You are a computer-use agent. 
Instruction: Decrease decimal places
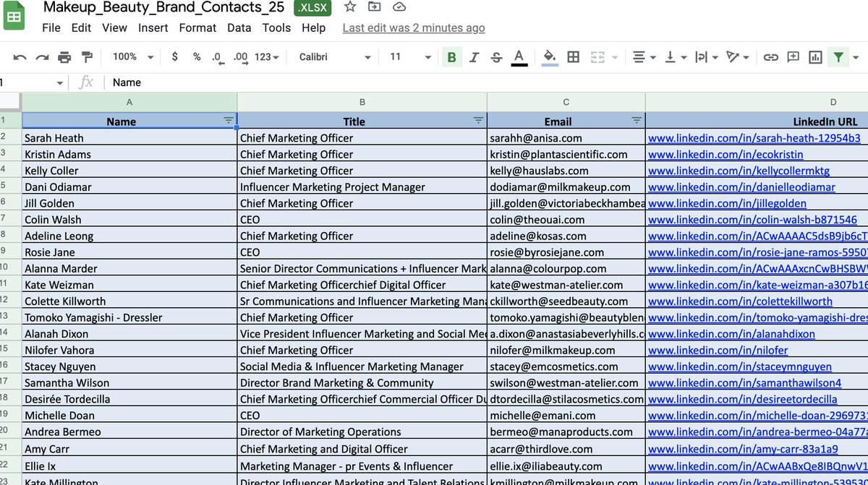[217, 57]
